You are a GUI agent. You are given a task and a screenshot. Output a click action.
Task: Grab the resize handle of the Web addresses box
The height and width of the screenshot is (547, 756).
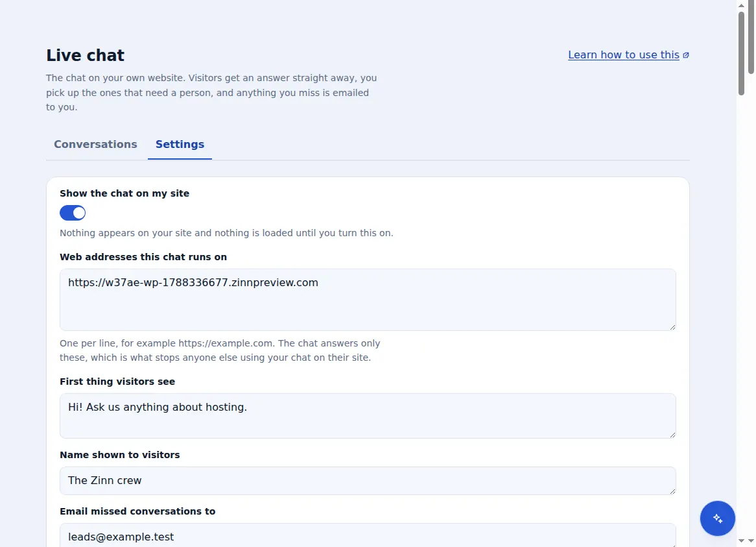pyautogui.click(x=672, y=327)
